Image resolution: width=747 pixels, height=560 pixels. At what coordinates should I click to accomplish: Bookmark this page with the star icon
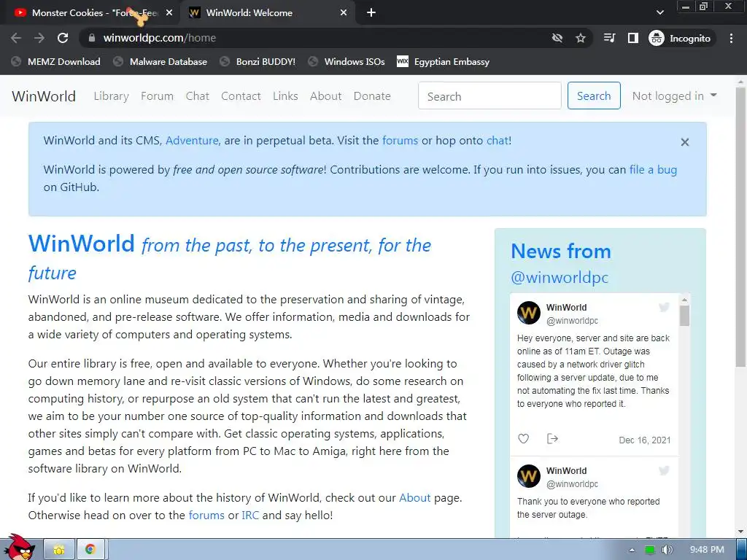pyautogui.click(x=580, y=38)
